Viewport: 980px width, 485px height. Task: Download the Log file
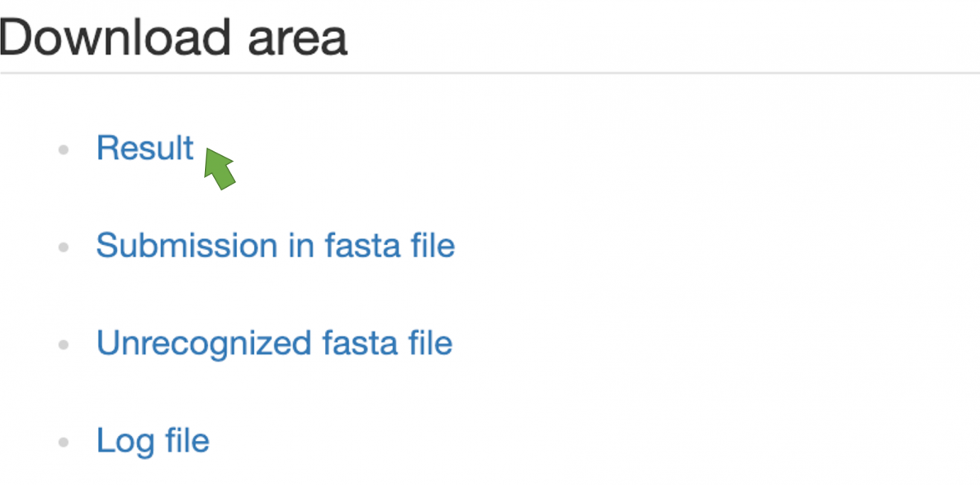coord(153,441)
